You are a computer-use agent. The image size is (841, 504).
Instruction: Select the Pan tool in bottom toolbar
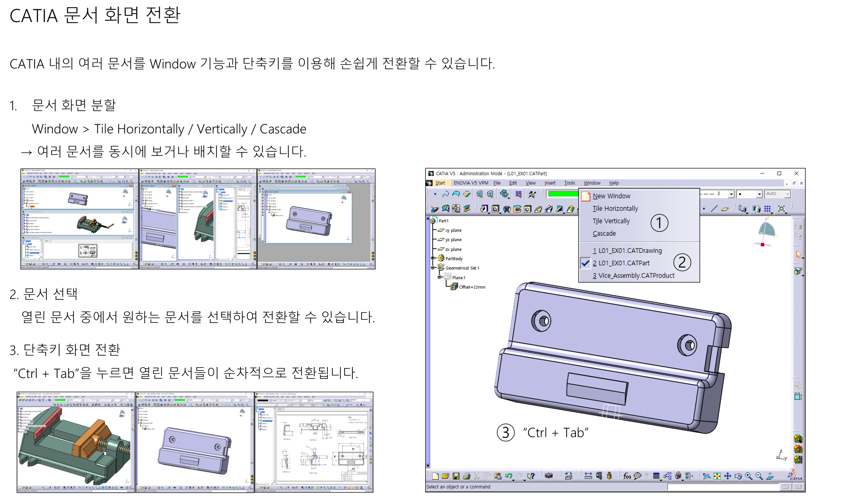[x=728, y=476]
